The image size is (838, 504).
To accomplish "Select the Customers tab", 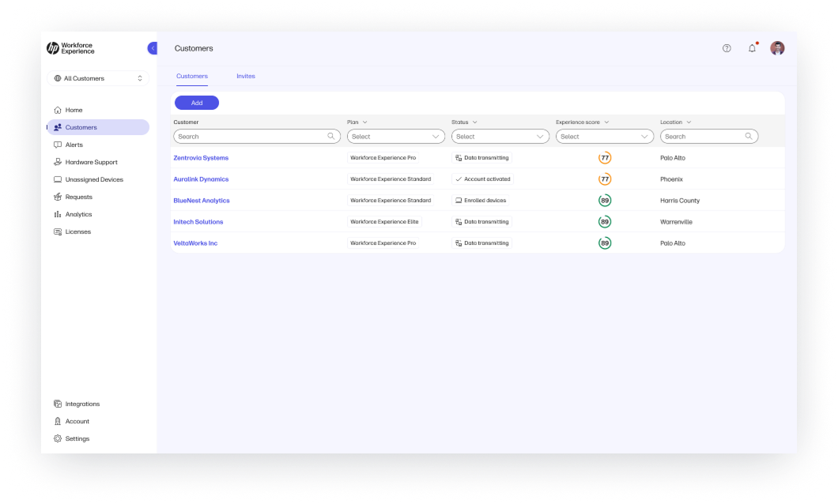I will click(192, 76).
